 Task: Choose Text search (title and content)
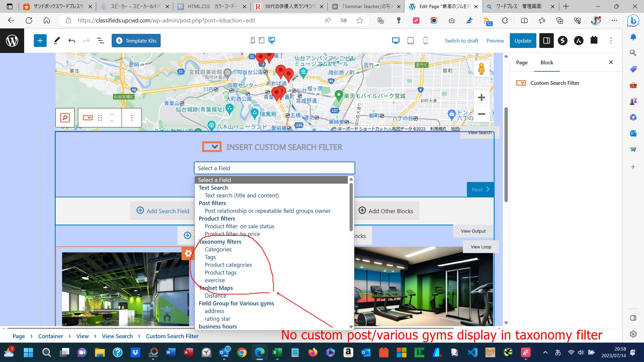point(242,195)
